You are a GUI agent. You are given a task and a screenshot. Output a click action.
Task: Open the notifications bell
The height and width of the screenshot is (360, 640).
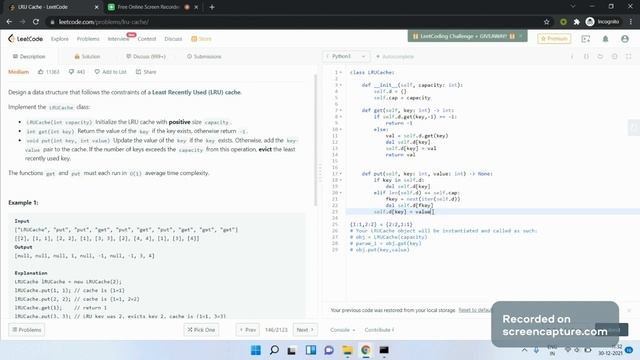click(605, 39)
